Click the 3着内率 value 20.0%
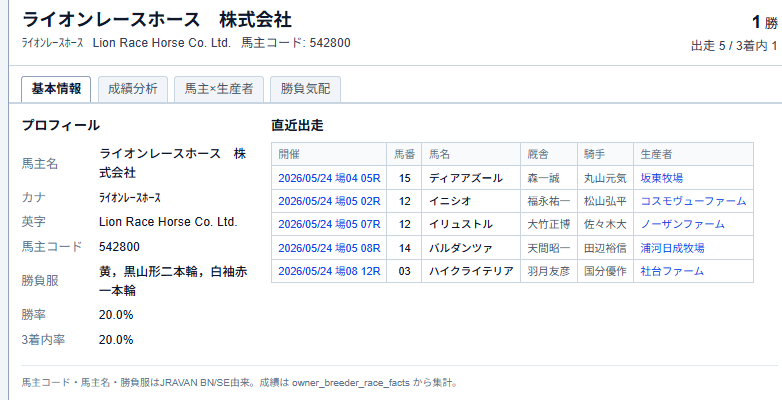This screenshot has height=400, width=782. pyautogui.click(x=116, y=340)
